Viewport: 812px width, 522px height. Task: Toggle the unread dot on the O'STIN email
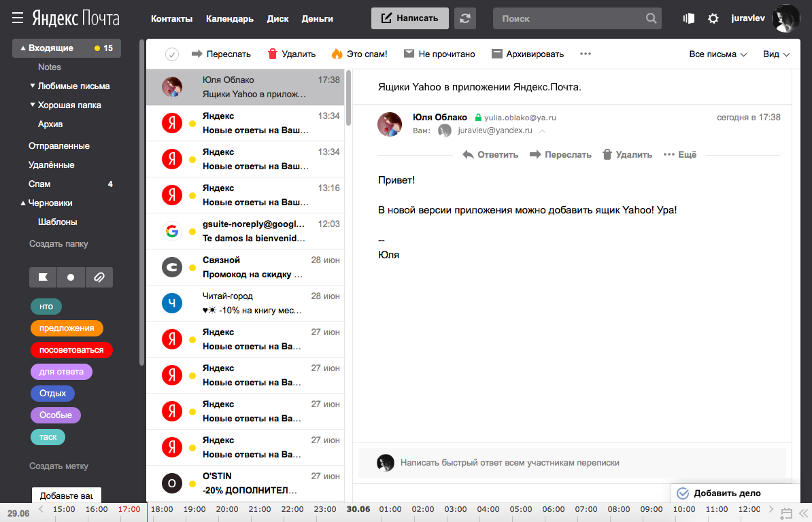tap(192, 484)
